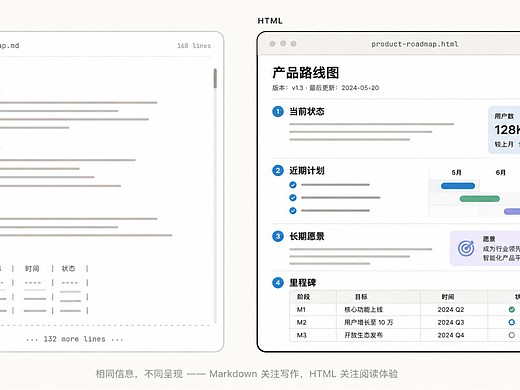
Task: Click the blue in-progress status in row M2
Action: click(512, 322)
